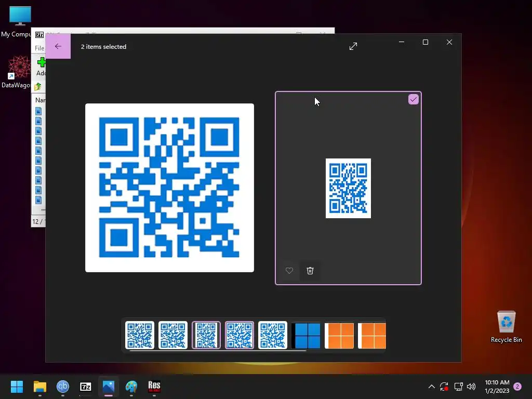Open the notification center badge

pos(517,387)
